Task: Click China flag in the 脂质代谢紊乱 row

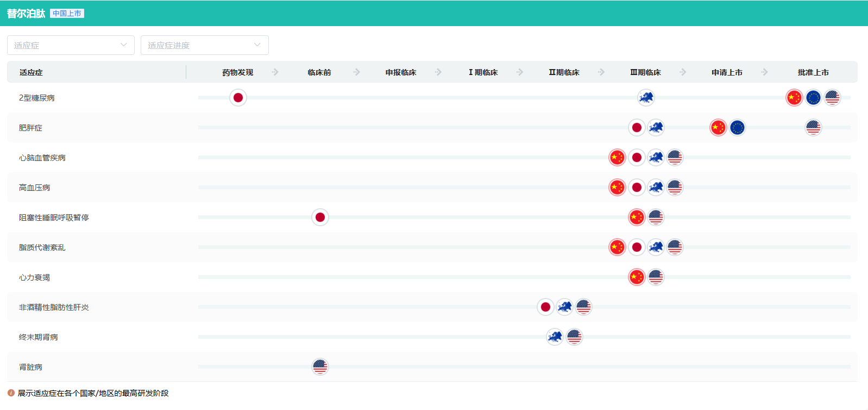Action: (617, 247)
